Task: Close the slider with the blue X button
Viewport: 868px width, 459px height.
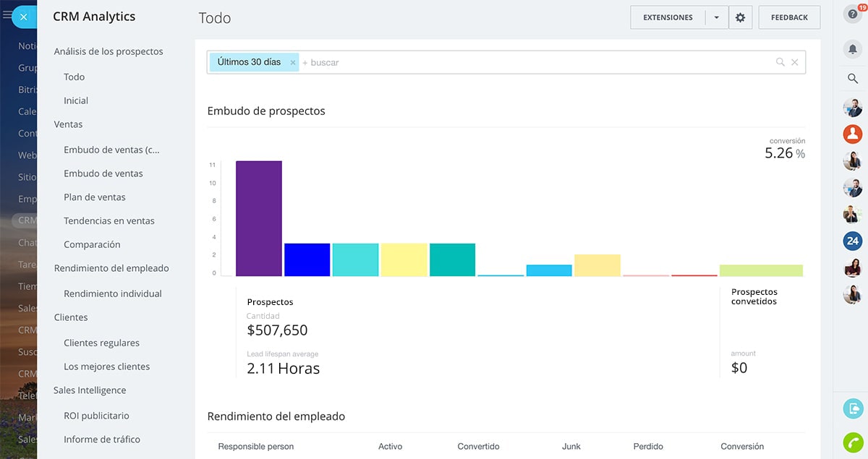Action: click(24, 17)
